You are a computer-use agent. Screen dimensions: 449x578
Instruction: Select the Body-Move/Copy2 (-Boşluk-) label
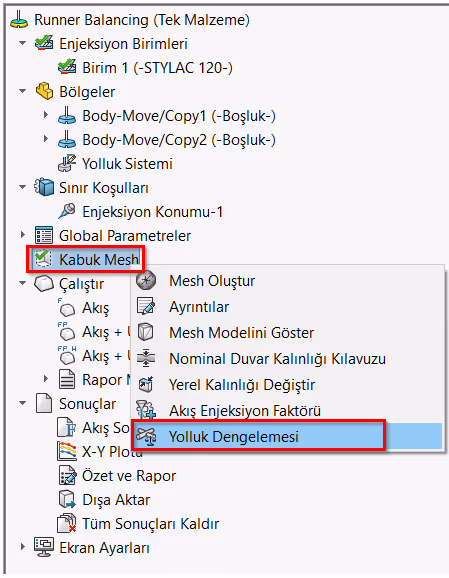tap(179, 140)
